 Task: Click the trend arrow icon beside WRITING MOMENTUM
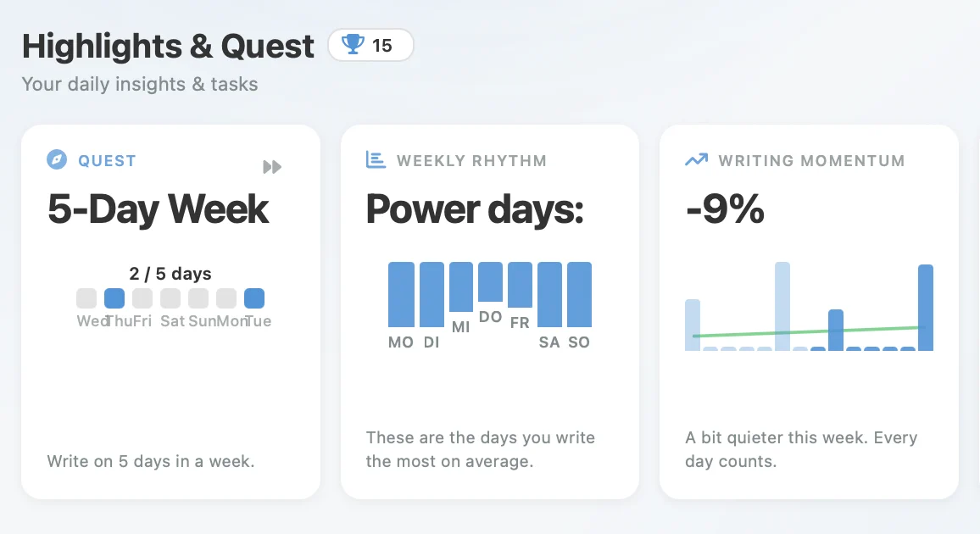point(695,159)
